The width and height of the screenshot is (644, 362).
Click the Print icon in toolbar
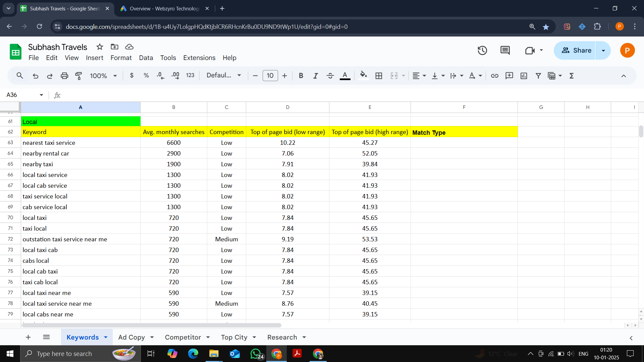pos(64,76)
